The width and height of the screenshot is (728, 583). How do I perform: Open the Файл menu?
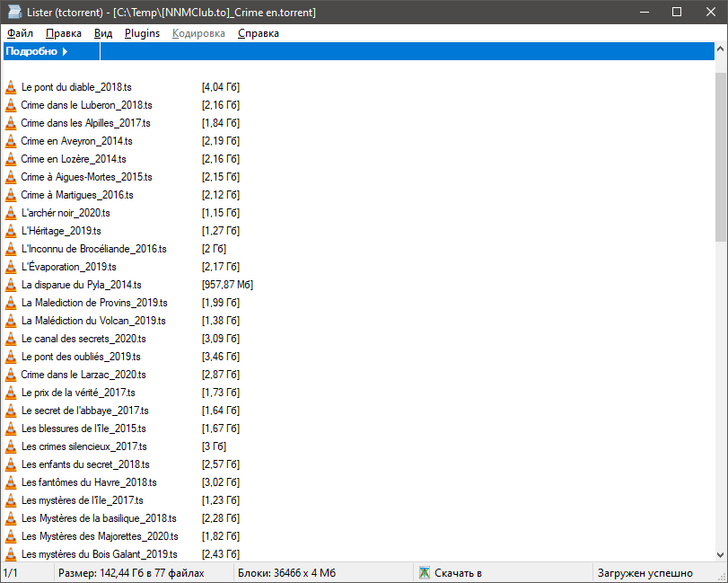(x=20, y=33)
